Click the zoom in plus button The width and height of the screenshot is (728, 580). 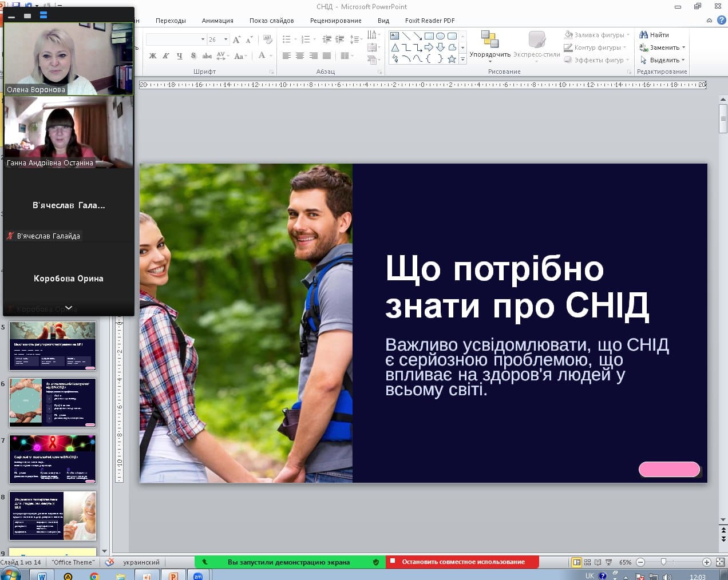[707, 562]
